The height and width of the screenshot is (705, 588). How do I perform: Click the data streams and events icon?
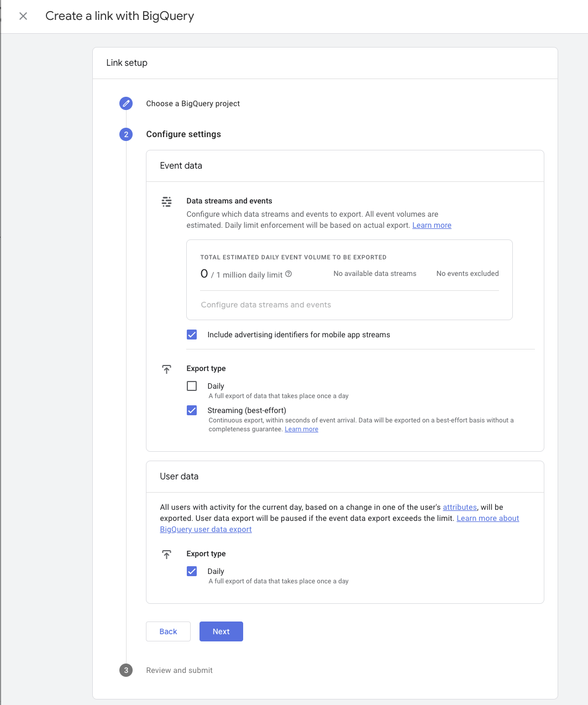(x=166, y=201)
